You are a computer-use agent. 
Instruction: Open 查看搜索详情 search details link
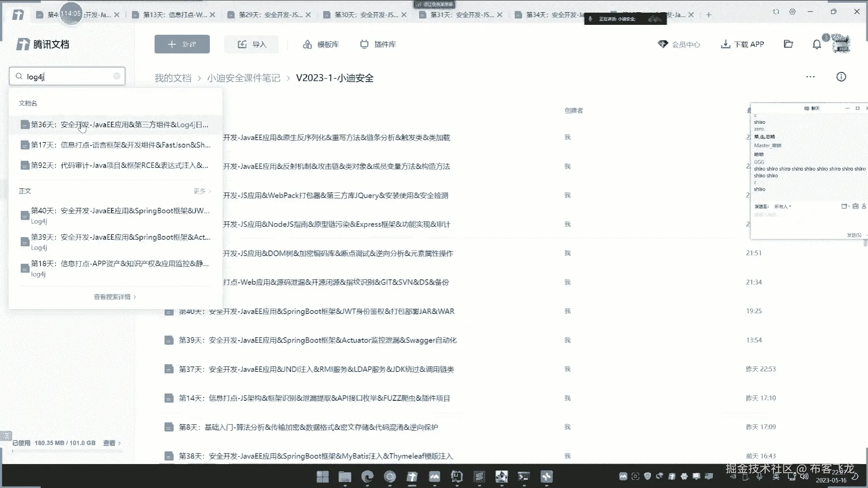pos(115,297)
